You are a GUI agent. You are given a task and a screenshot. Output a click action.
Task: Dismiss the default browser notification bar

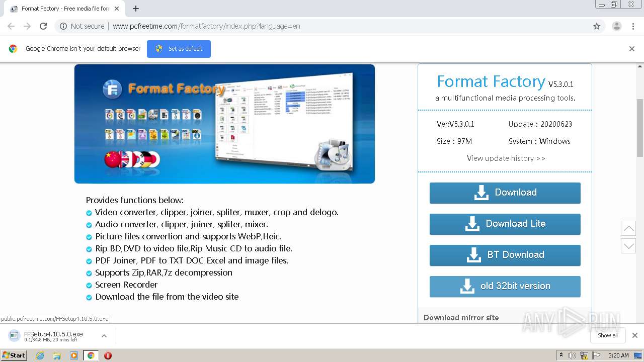(632, 49)
